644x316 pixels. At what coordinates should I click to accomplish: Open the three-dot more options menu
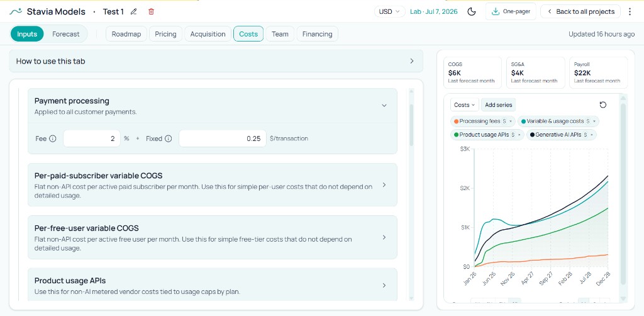coord(630,11)
